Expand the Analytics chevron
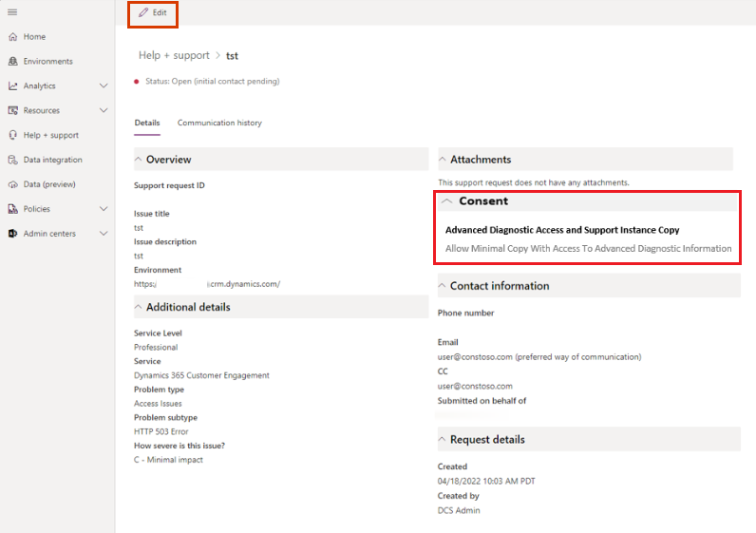This screenshot has width=756, height=533. tap(104, 86)
